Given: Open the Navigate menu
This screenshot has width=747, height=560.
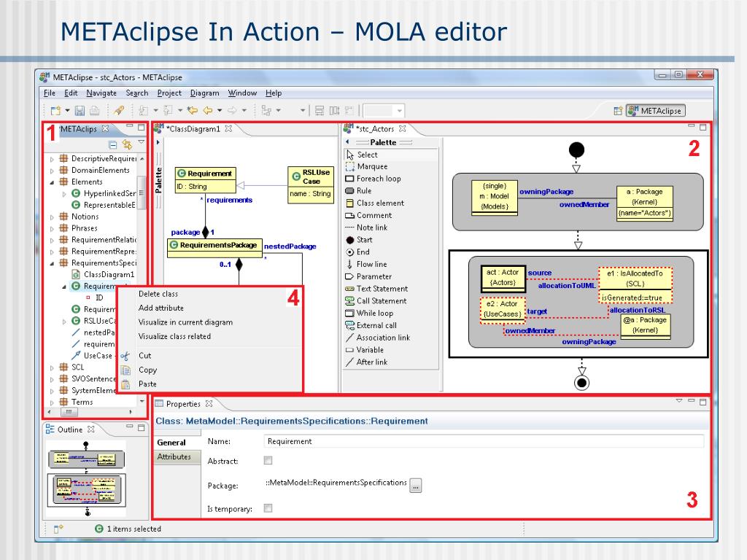Looking at the screenshot, I should tap(101, 93).
